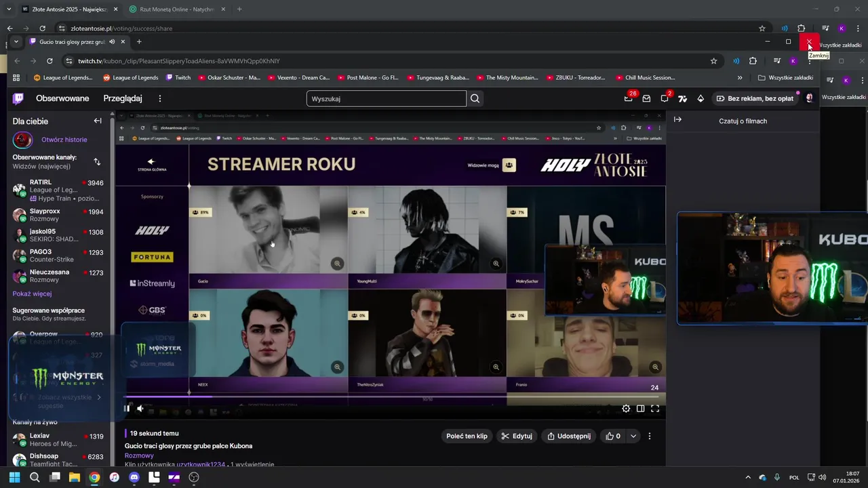Open clip more options three dots

[650, 436]
